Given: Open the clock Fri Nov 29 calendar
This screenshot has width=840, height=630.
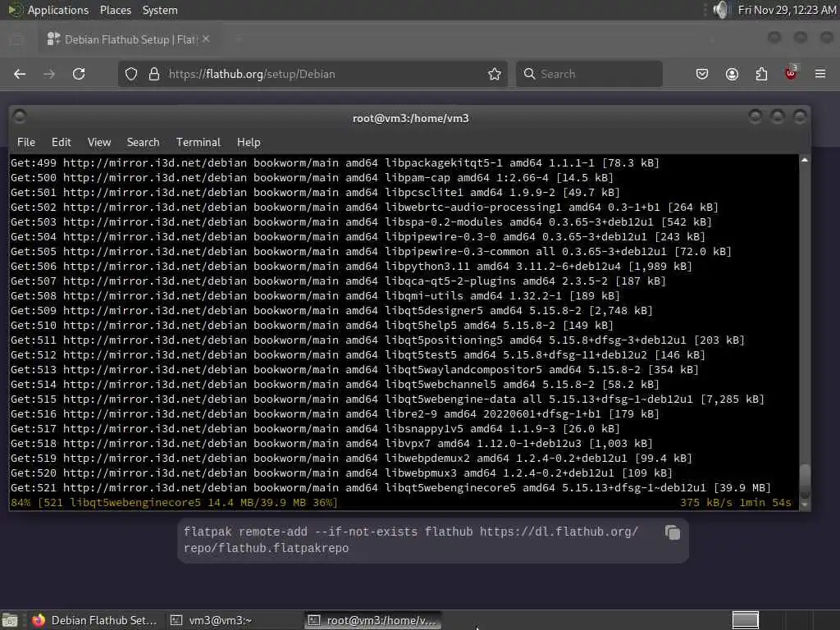Looking at the screenshot, I should (787, 10).
